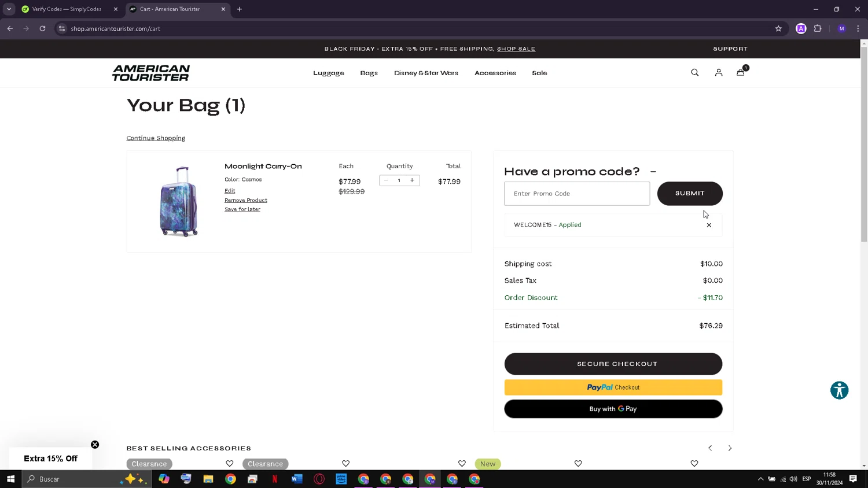Image resolution: width=868 pixels, height=488 pixels.
Task: Show next best selling accessories
Action: [x=730, y=448]
